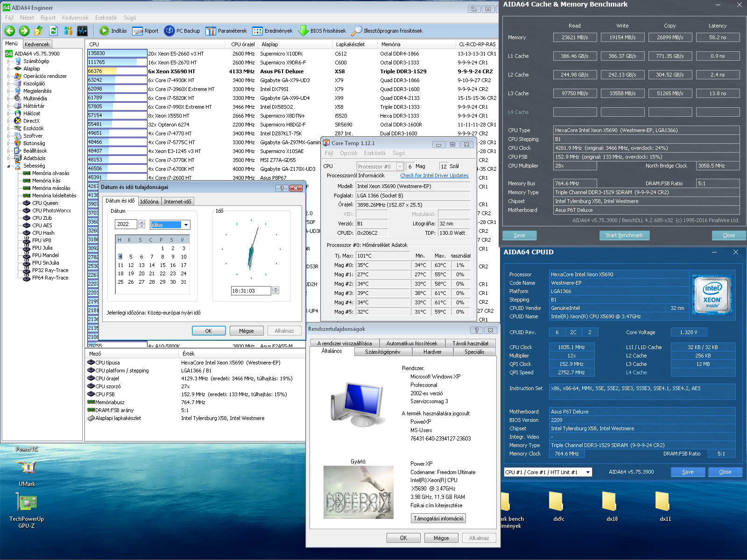Viewport: 747px width, 560px height.
Task: Click the Up-folder arrow toolbar icon
Action: [39, 31]
